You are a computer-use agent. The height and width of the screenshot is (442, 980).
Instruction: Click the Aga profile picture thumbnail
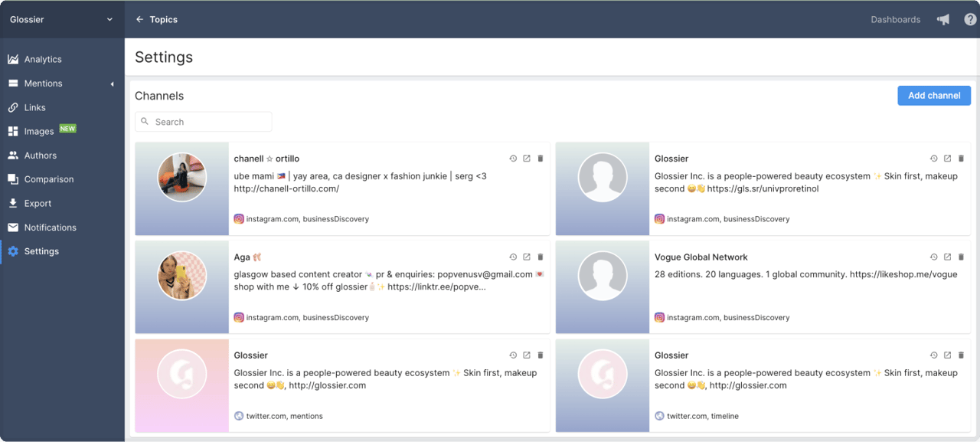(182, 276)
